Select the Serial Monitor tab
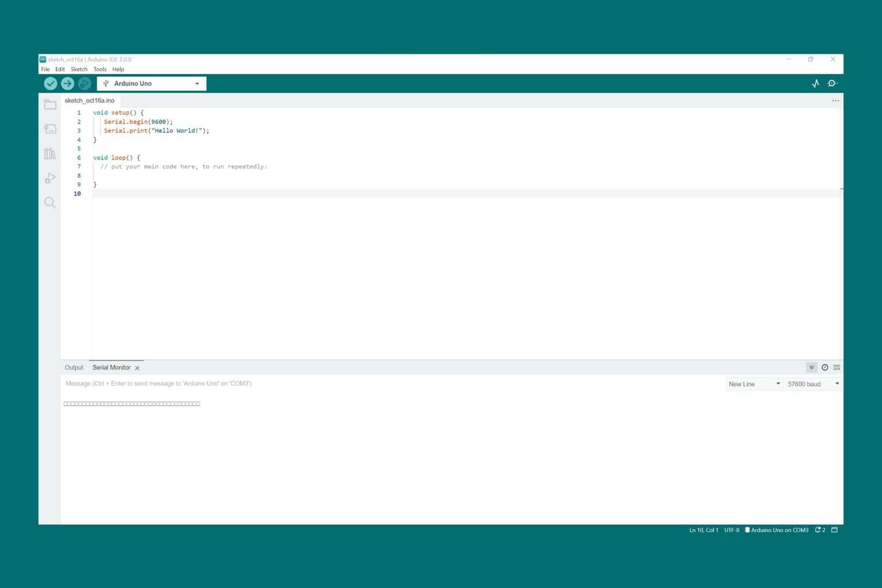882x588 pixels. 111,367
